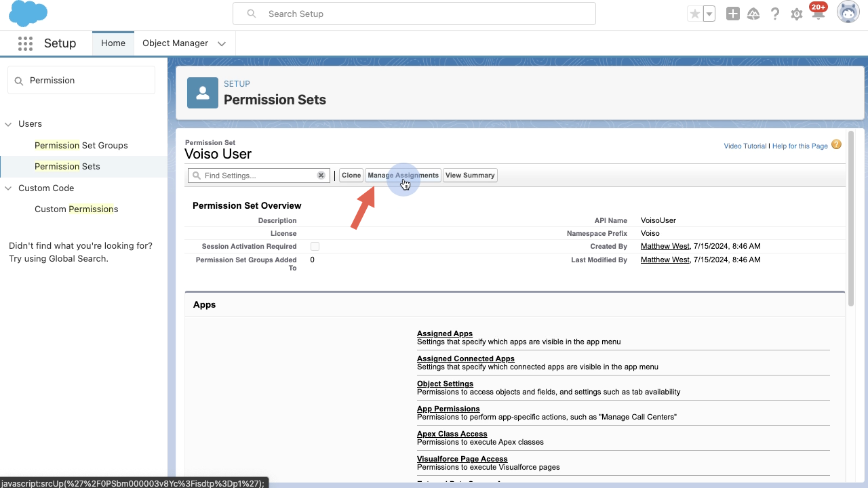Open the Apex Class Access link
The width and height of the screenshot is (868, 488).
pos(452,434)
